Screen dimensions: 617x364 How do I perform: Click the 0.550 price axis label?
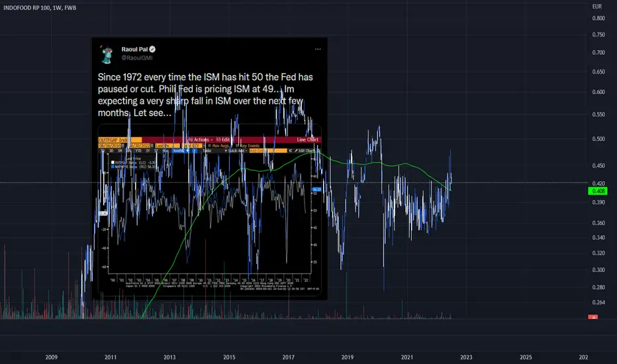tap(598, 114)
